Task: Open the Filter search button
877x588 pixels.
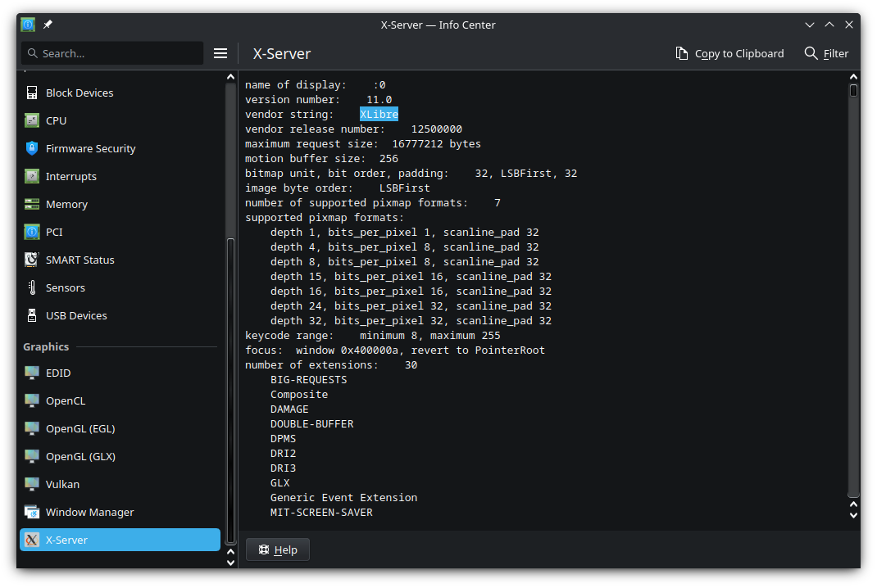Action: point(826,54)
